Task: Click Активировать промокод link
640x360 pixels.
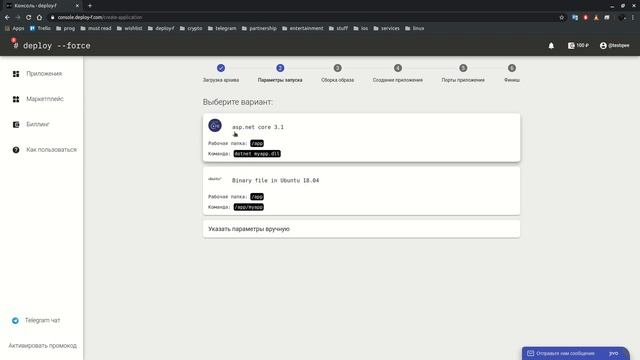Action: 42,346
